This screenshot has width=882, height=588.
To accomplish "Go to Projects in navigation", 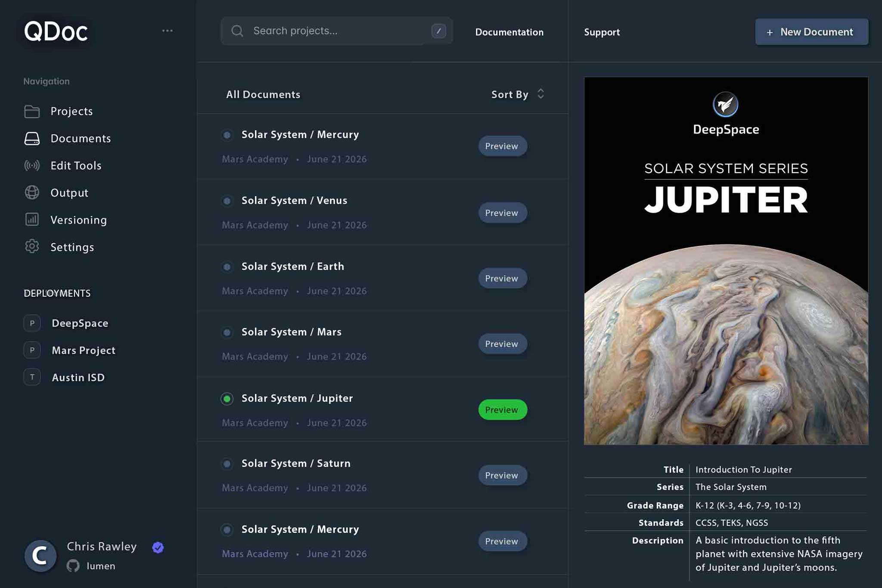I will click(x=71, y=111).
